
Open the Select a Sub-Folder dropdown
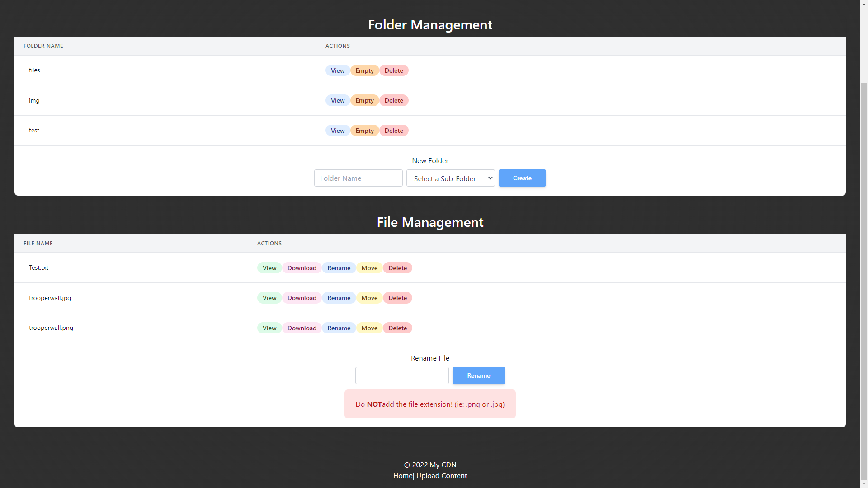[450, 178]
